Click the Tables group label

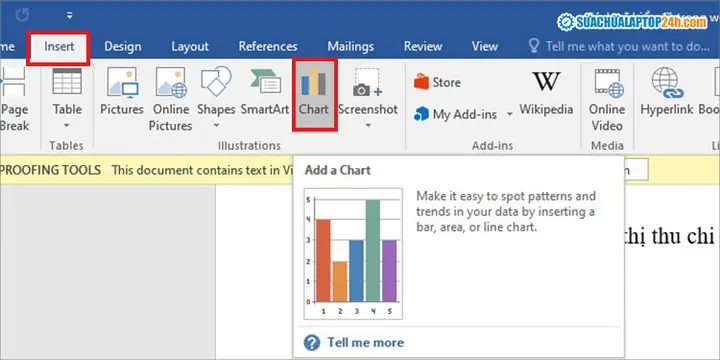[67, 146]
